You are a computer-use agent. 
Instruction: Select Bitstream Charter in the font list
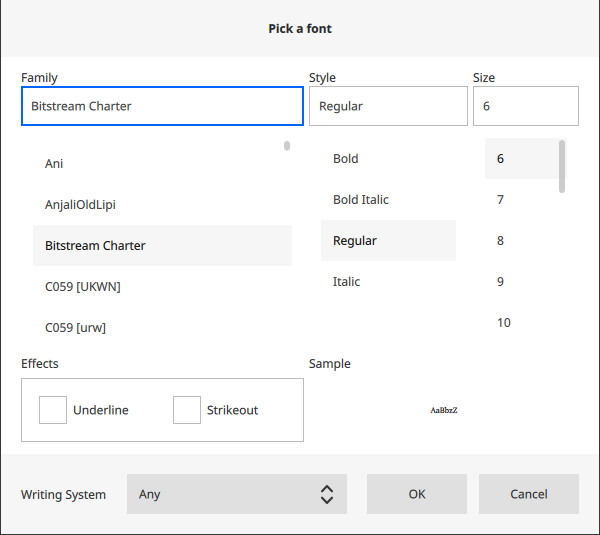point(95,245)
